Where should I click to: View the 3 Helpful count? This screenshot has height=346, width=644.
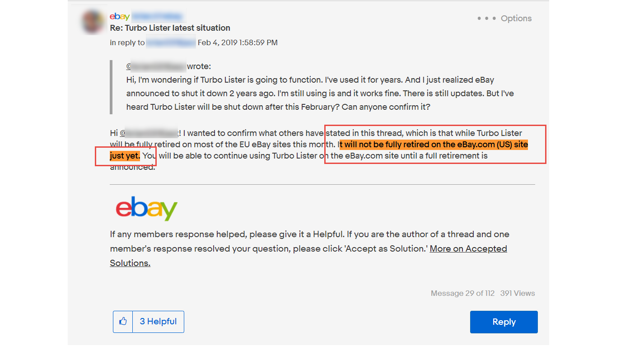point(158,322)
